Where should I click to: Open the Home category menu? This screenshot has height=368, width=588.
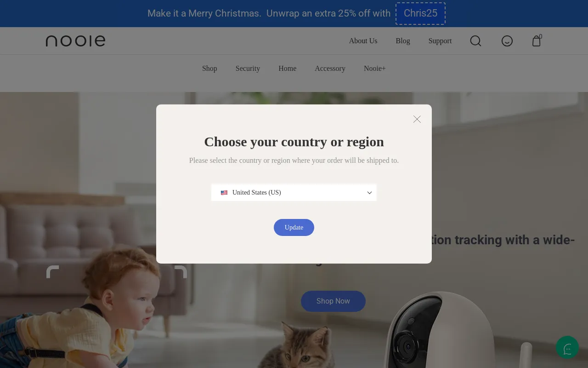pyautogui.click(x=287, y=69)
